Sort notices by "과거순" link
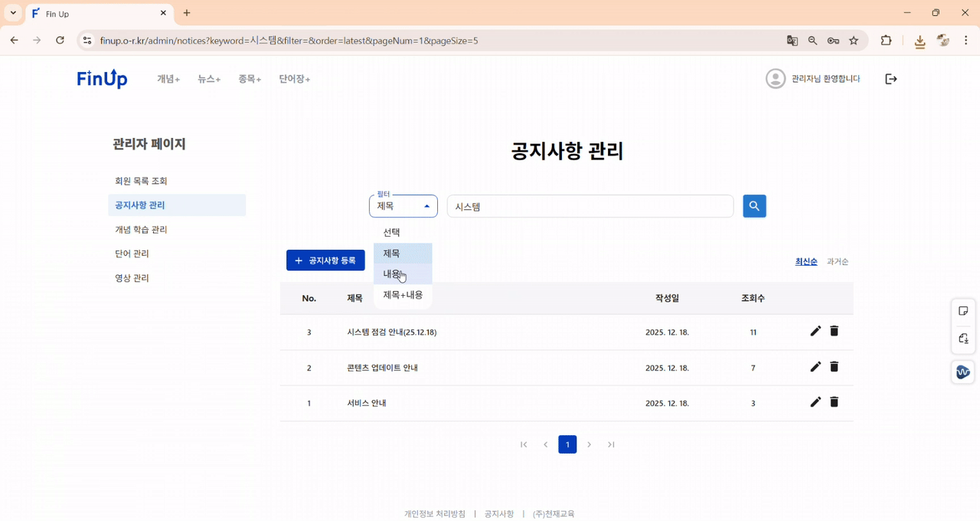 (x=838, y=261)
